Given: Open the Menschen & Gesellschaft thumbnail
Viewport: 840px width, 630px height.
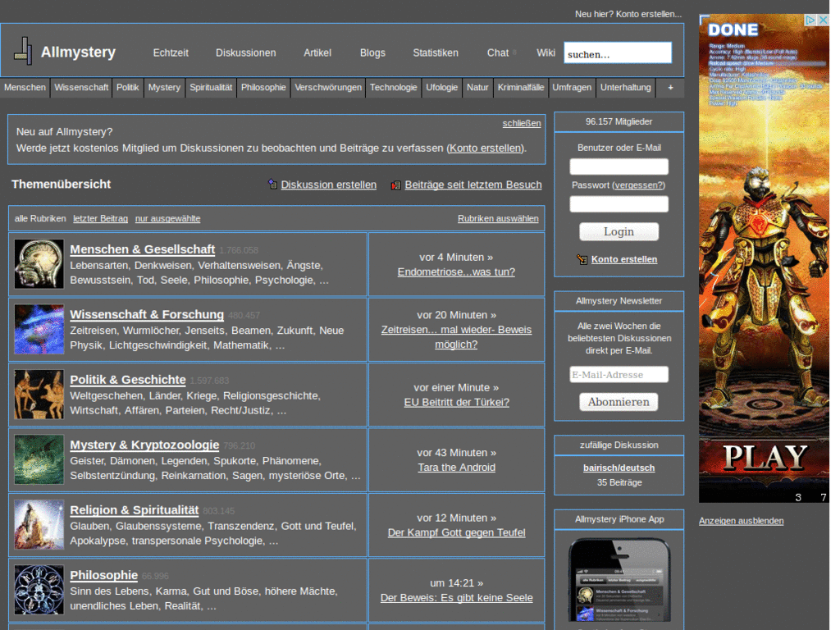Looking at the screenshot, I should point(39,264).
